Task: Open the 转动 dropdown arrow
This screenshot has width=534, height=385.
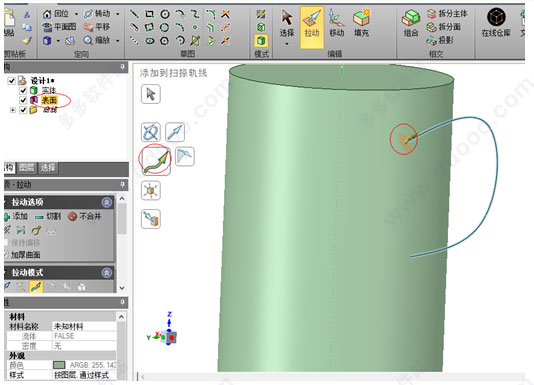Action: pyautogui.click(x=118, y=14)
